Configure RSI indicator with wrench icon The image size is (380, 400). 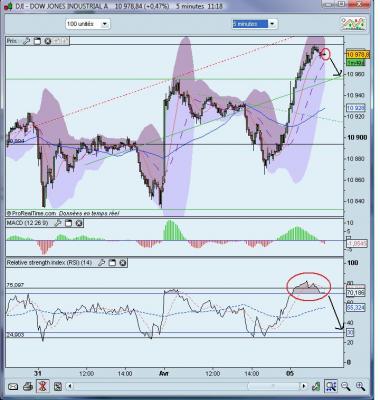(101, 263)
